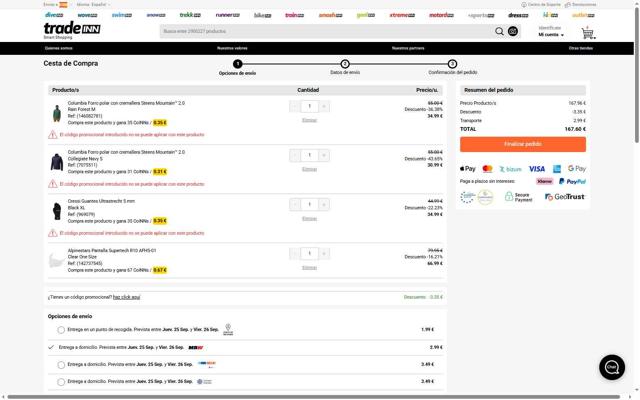Decrease quantity of Rain Forest M fleece
Image resolution: width=640 pixels, height=400 pixels.
coord(295,107)
